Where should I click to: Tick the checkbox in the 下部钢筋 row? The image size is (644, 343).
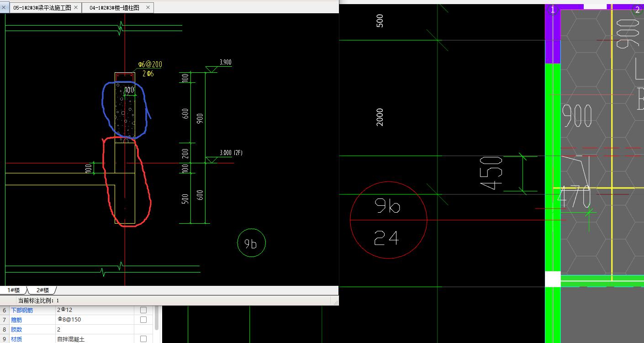[143, 310]
